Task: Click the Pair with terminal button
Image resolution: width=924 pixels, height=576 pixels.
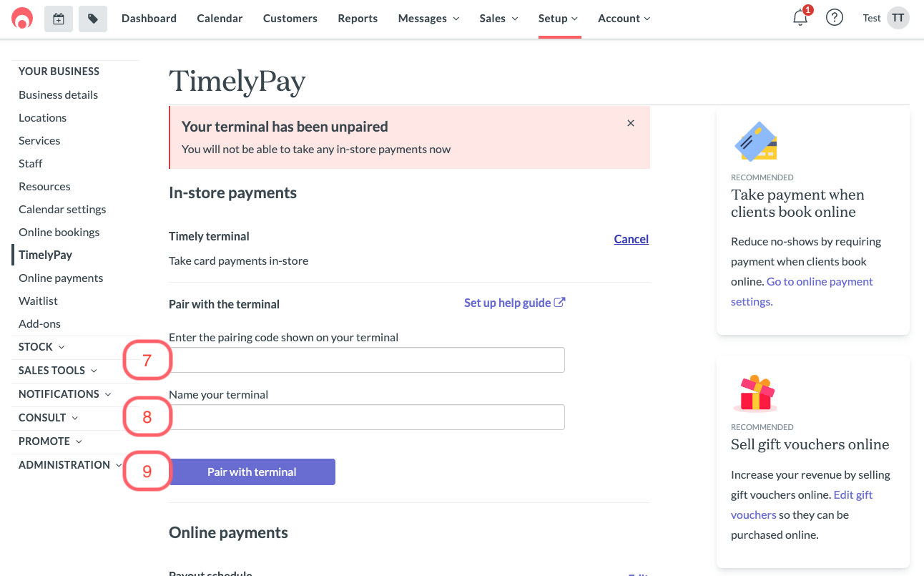Action: pyautogui.click(x=252, y=472)
